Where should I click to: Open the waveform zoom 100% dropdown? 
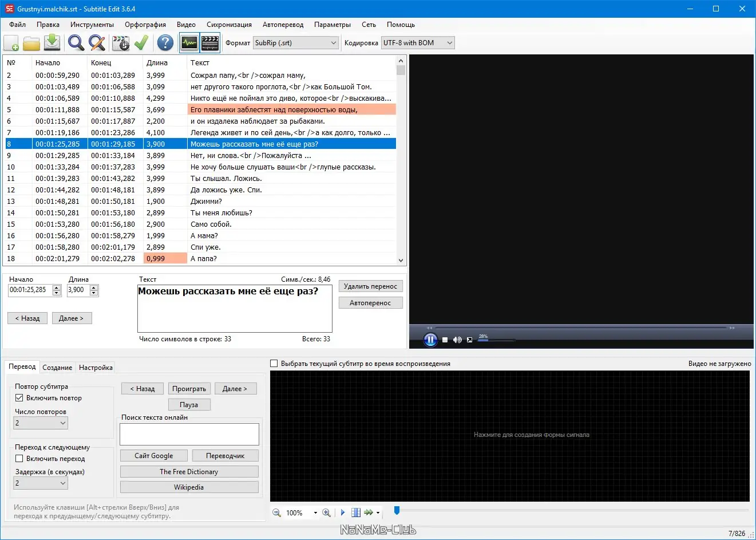315,513
